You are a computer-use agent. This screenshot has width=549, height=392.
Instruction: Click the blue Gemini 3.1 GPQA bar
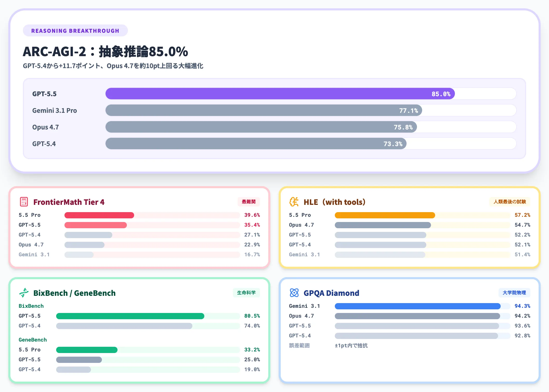pyautogui.click(x=417, y=306)
